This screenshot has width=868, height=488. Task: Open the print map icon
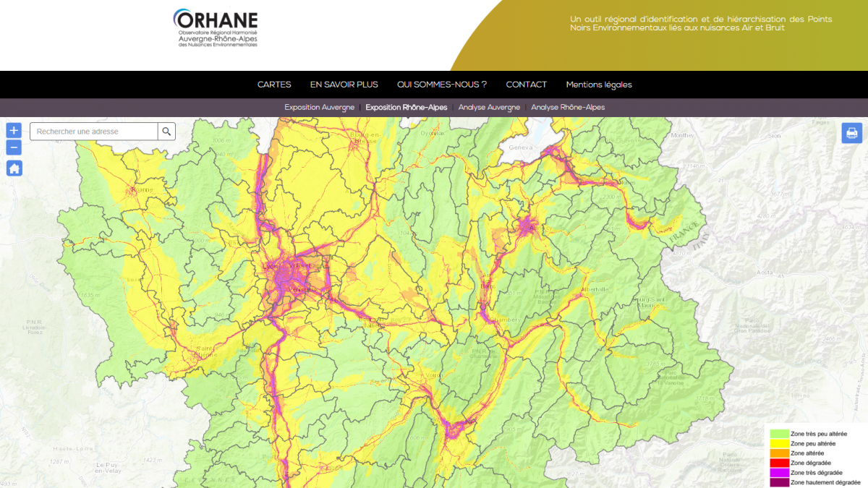coord(851,133)
